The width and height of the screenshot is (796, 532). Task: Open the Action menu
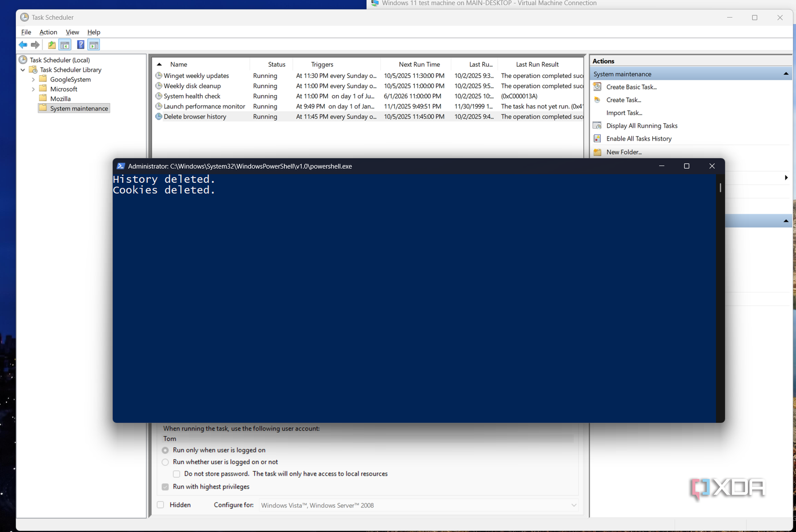point(48,32)
